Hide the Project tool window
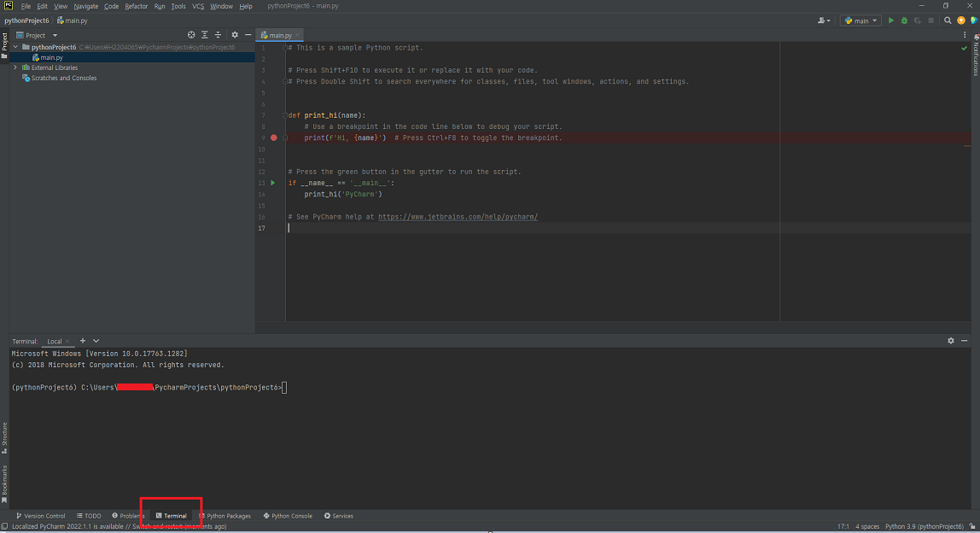Screen dimensions: 980x533 point(248,35)
